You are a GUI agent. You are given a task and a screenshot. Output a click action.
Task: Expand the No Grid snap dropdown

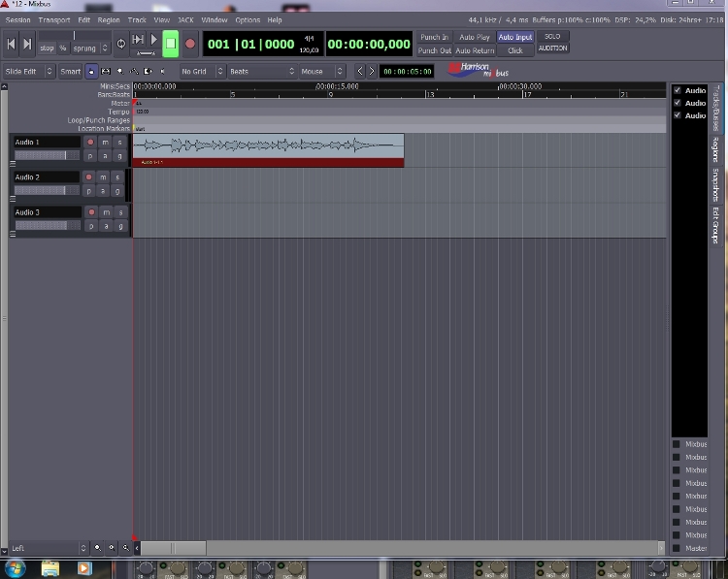(202, 71)
